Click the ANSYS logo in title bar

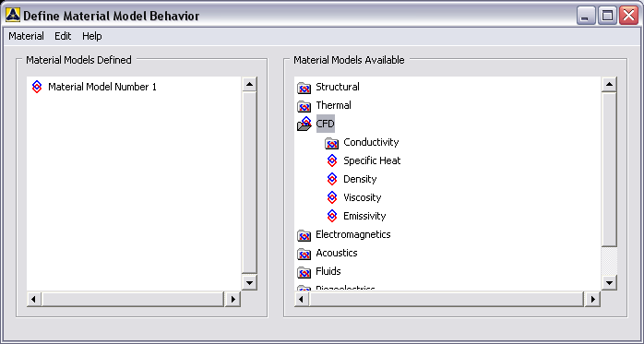[13, 15]
